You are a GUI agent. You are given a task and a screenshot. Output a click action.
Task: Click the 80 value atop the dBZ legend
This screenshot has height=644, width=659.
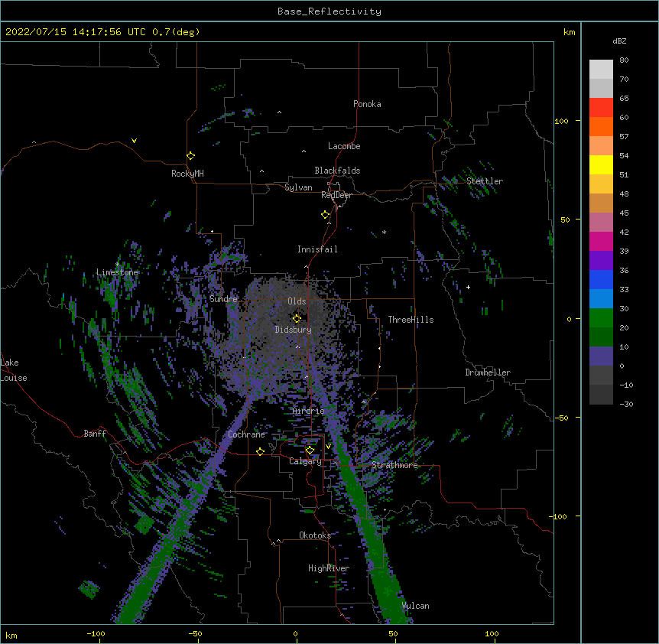pyautogui.click(x=624, y=60)
